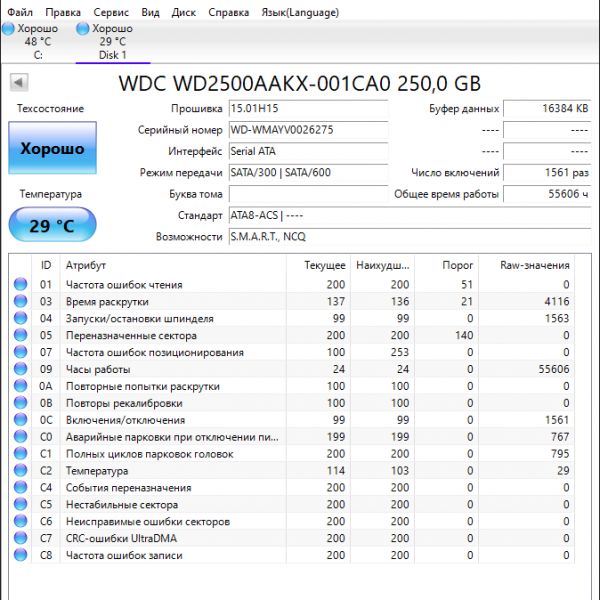Click the Прошивка field 15.01H15
Image resolution: width=600 pixels, height=600 pixels.
tap(308, 108)
